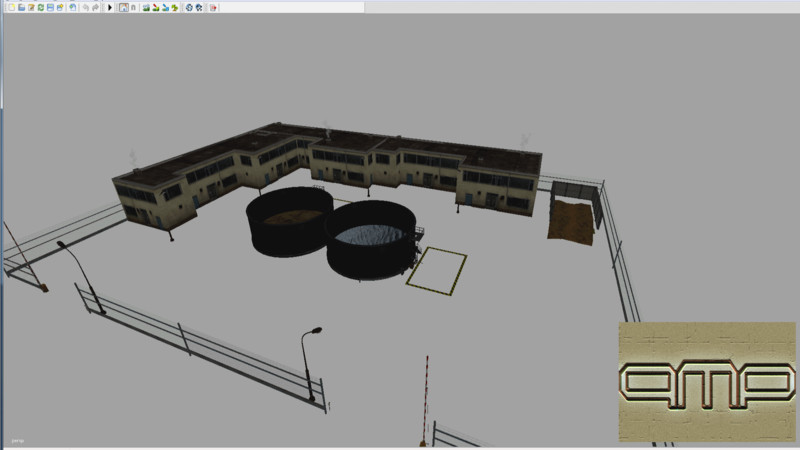The height and width of the screenshot is (450, 800).
Task: Toggle the house-shaped navigation mode button
Action: click(123, 7)
